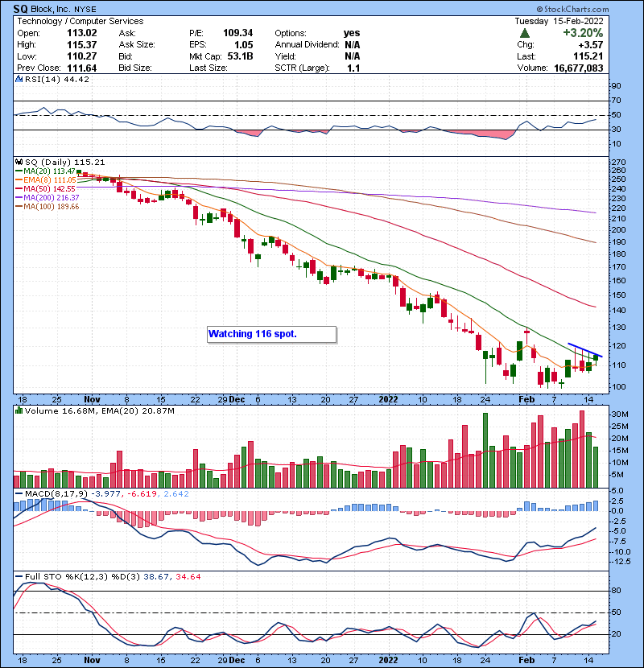Click the +3.20% percent change value
644x668 pixels.
[583, 33]
